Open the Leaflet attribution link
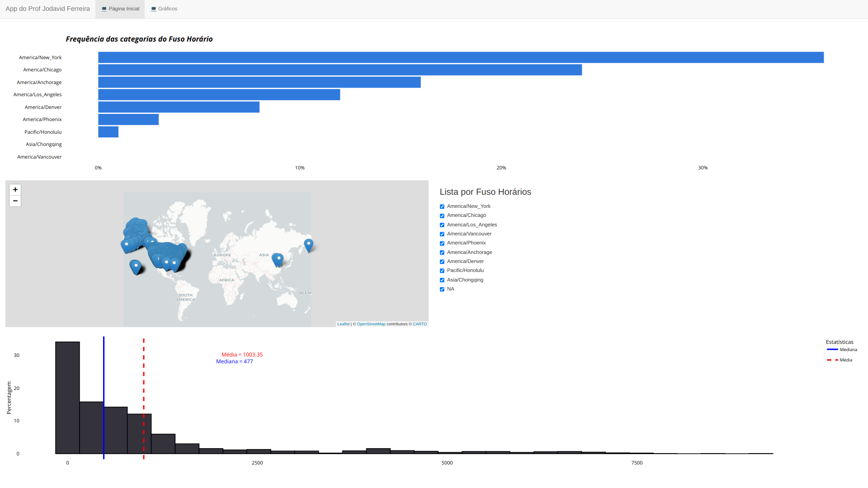 [x=343, y=324]
